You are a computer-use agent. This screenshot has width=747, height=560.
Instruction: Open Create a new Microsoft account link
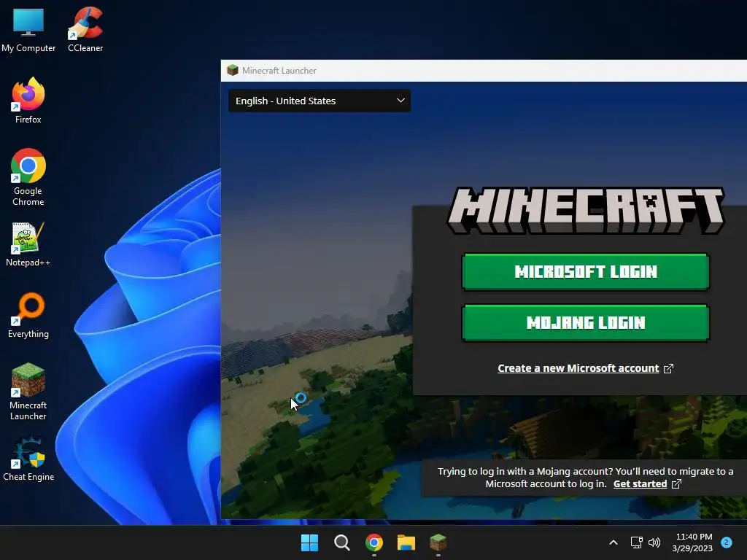tap(586, 368)
